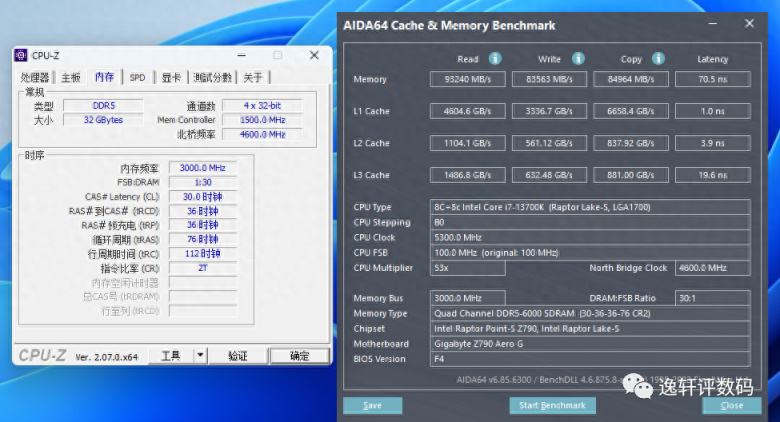Click the Save button in AIDA64
This screenshot has width=780, height=422.
click(x=372, y=406)
